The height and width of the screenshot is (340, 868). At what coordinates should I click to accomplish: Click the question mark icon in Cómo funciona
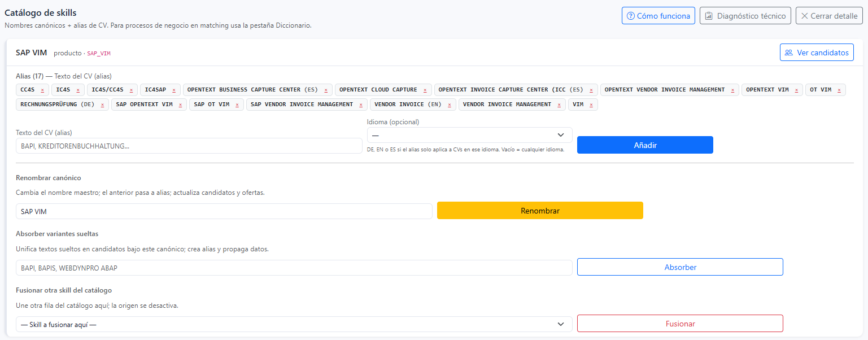pyautogui.click(x=630, y=16)
